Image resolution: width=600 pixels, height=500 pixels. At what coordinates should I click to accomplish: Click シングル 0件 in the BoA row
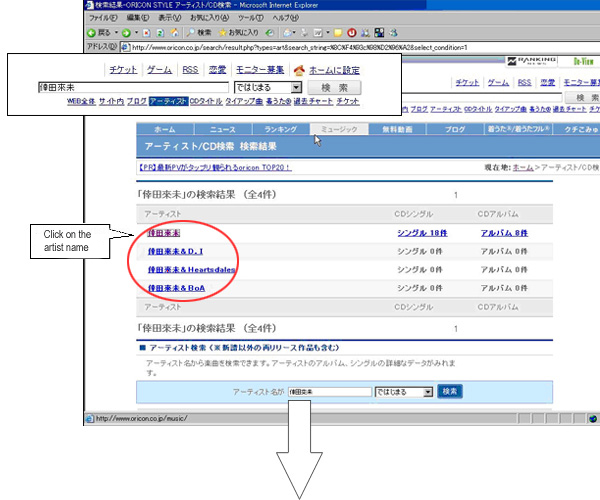[420, 288]
